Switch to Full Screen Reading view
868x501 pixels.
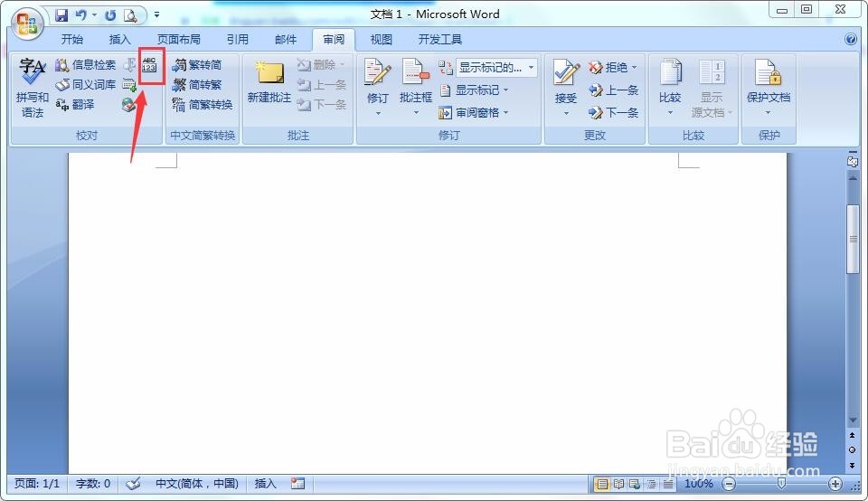tap(618, 485)
